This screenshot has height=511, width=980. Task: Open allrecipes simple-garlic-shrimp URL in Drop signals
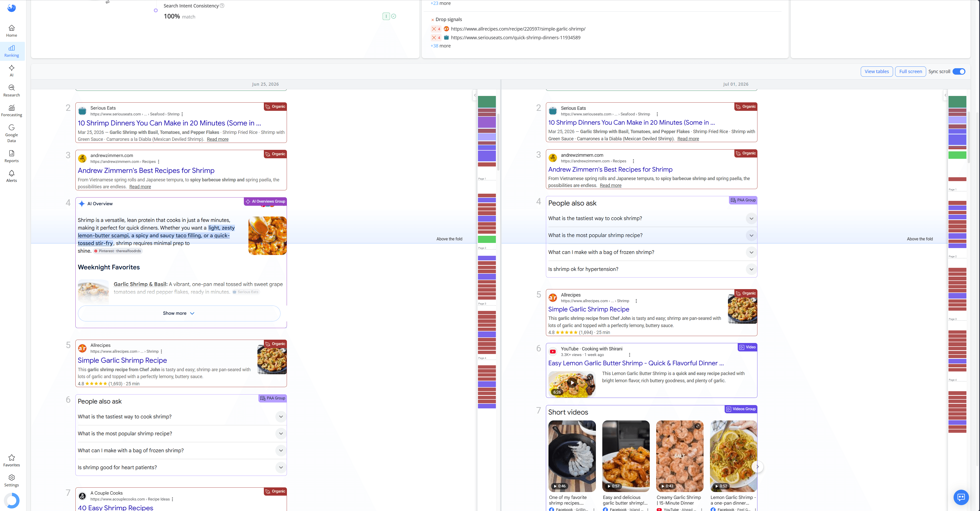pyautogui.click(x=518, y=29)
